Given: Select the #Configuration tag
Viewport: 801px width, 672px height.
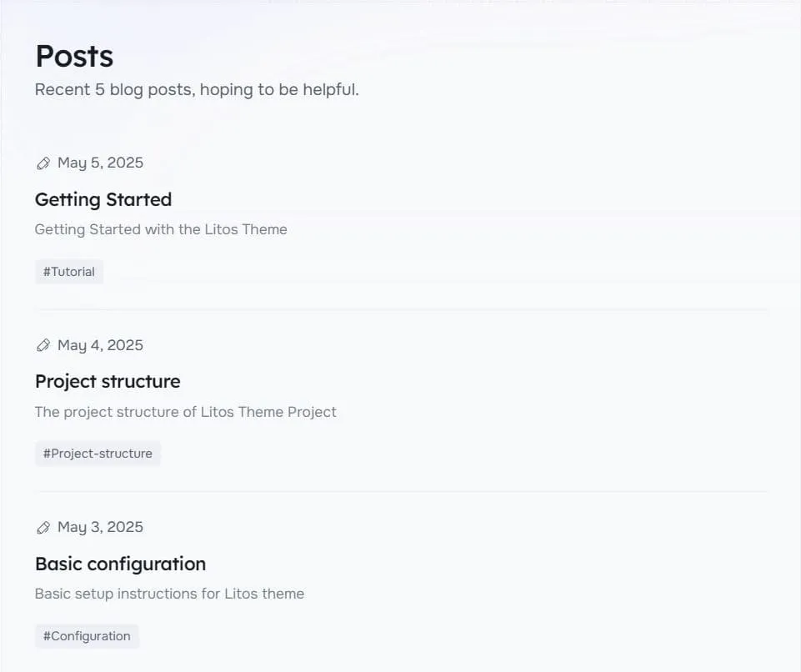Looking at the screenshot, I should pyautogui.click(x=87, y=636).
